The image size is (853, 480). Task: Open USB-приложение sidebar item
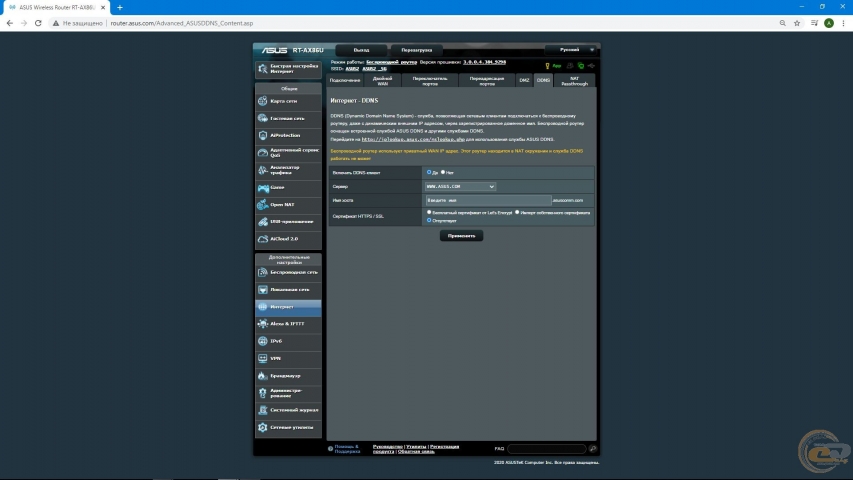coord(288,221)
